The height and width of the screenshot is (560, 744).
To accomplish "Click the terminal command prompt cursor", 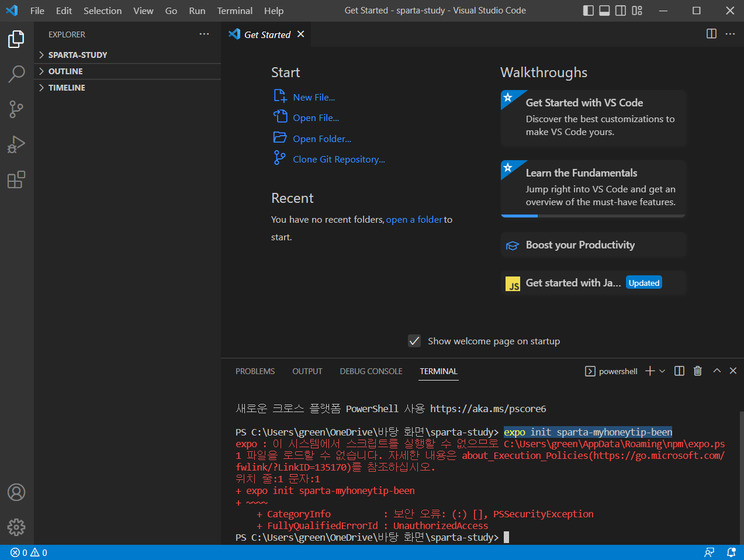I will pos(506,537).
